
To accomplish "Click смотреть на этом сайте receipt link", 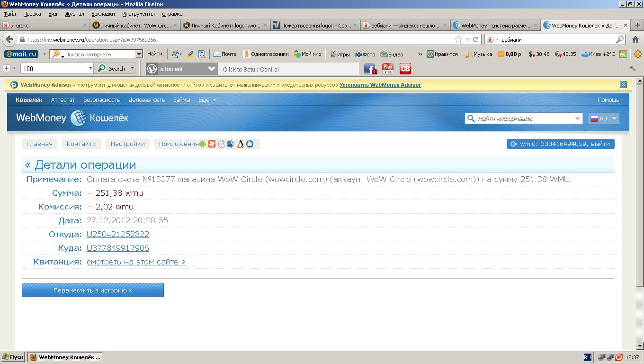I will point(136,262).
